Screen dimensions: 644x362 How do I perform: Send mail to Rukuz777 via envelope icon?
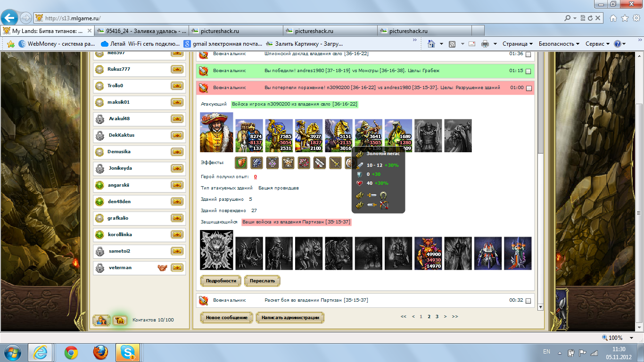tap(177, 69)
